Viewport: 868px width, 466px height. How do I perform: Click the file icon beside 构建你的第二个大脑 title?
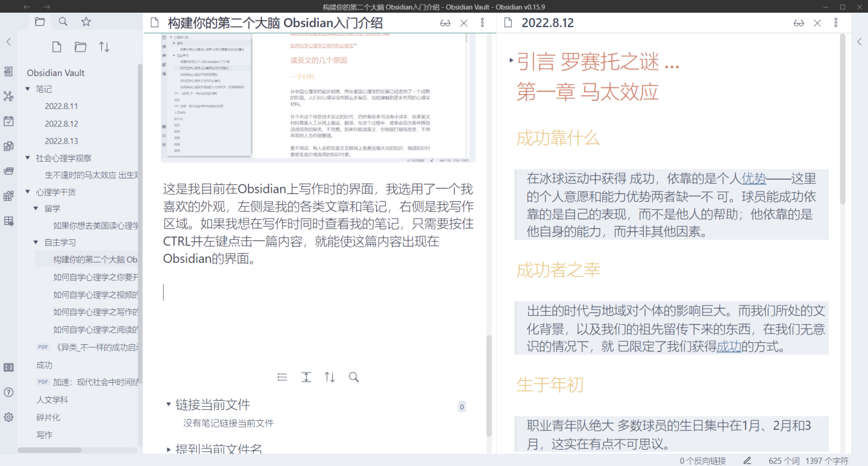click(155, 23)
